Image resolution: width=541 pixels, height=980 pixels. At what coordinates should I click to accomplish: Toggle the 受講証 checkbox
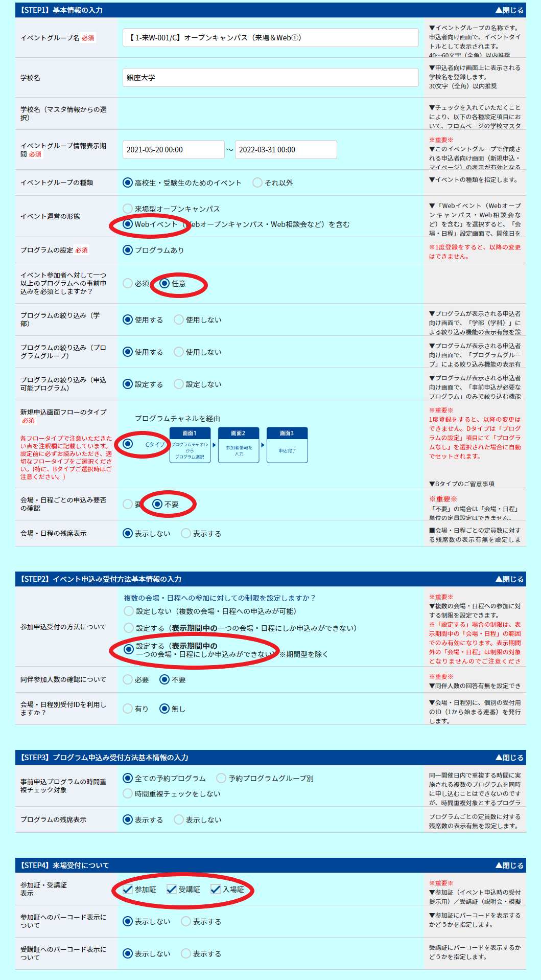click(x=172, y=890)
